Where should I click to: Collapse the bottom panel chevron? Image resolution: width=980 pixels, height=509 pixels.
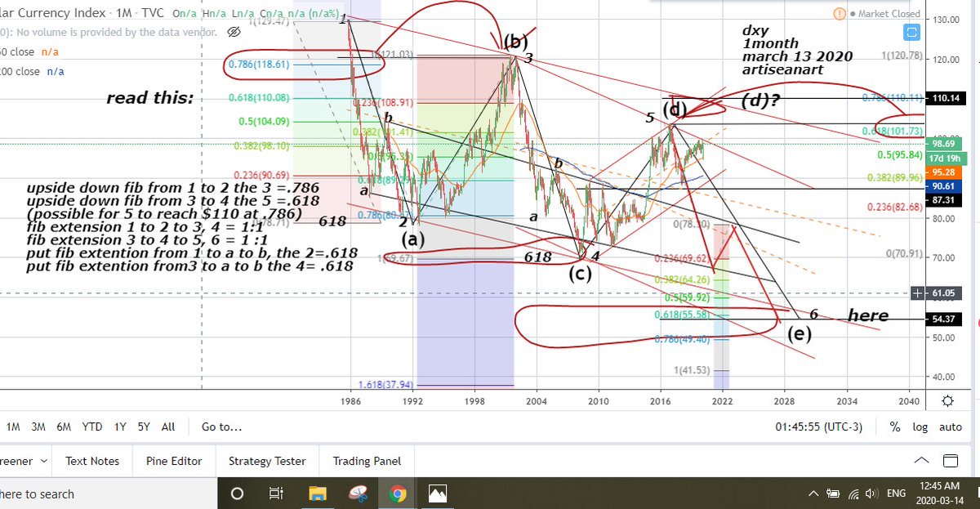921,460
